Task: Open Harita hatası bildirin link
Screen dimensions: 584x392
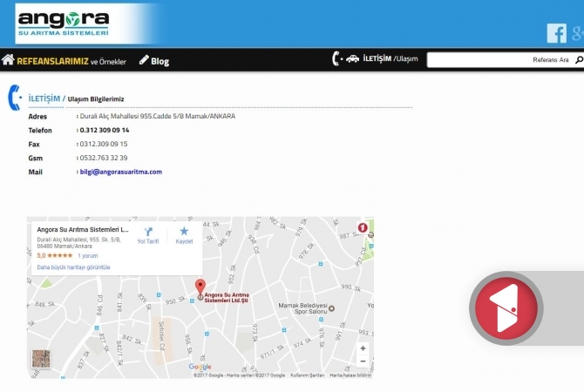Action: pyautogui.click(x=350, y=375)
